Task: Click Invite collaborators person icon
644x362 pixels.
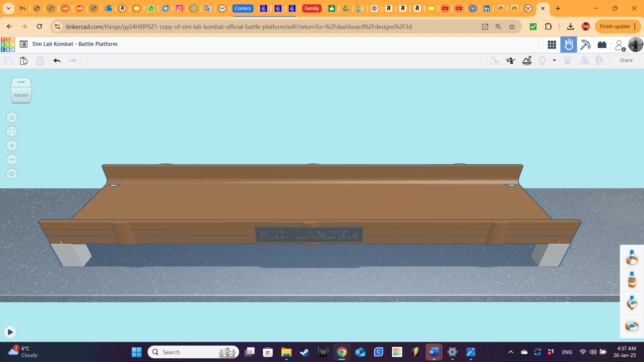Action: pos(620,45)
